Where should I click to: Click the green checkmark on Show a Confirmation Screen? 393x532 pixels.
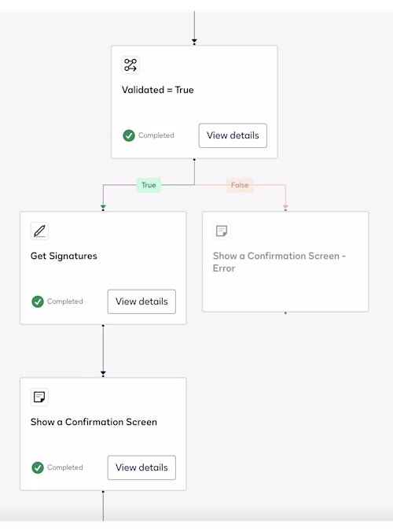(x=38, y=467)
